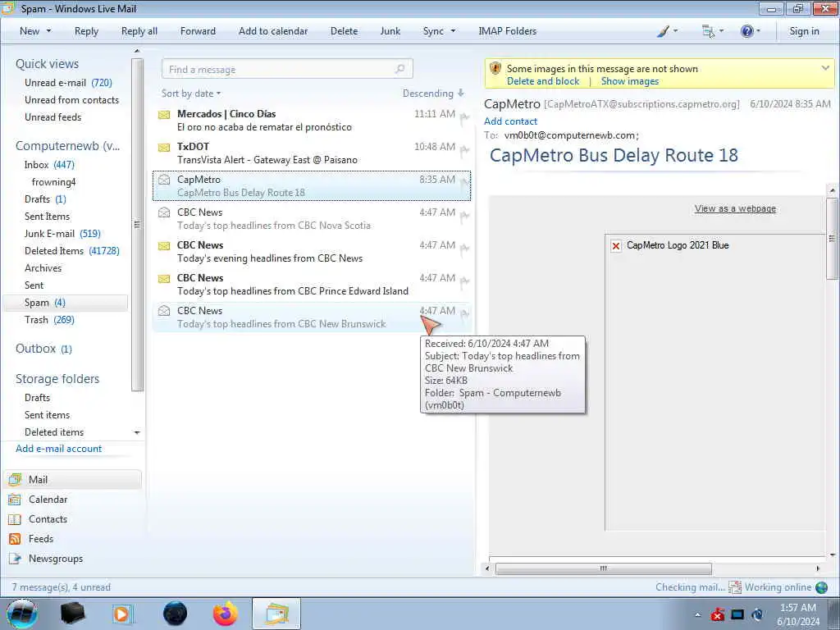Collapse the Computernewb account folder tree
The height and width of the screenshot is (630, 840).
pos(67,146)
